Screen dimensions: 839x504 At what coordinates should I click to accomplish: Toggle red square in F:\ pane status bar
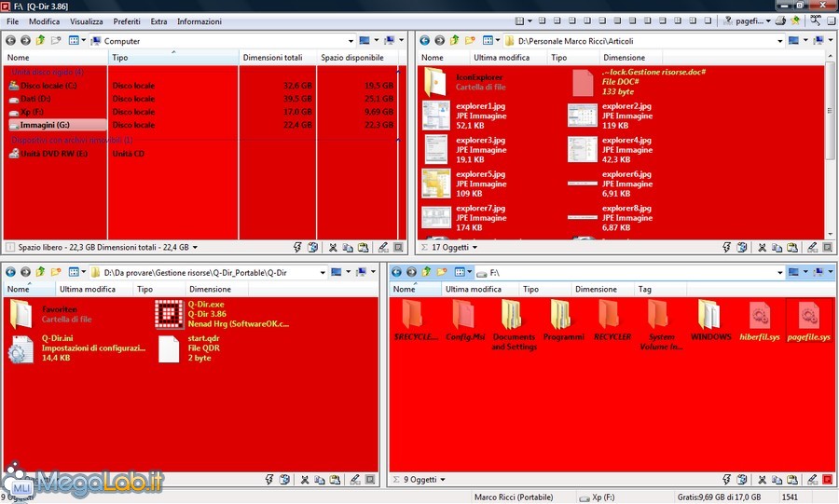[828, 480]
